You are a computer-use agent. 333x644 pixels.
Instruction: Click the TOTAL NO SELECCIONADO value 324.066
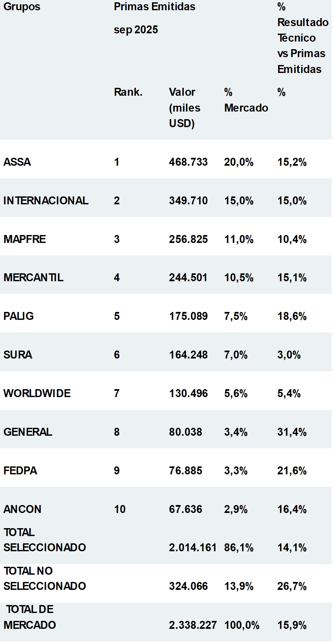point(188,586)
